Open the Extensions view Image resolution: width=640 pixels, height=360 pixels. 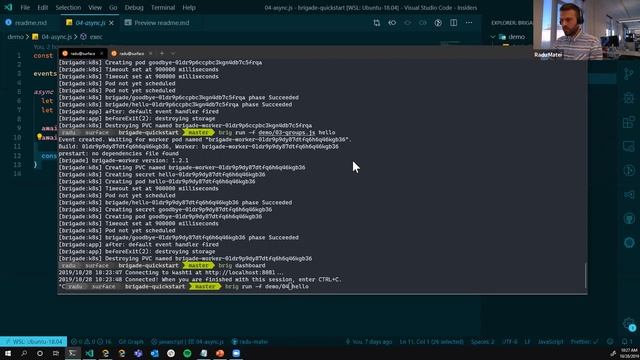click(629, 122)
